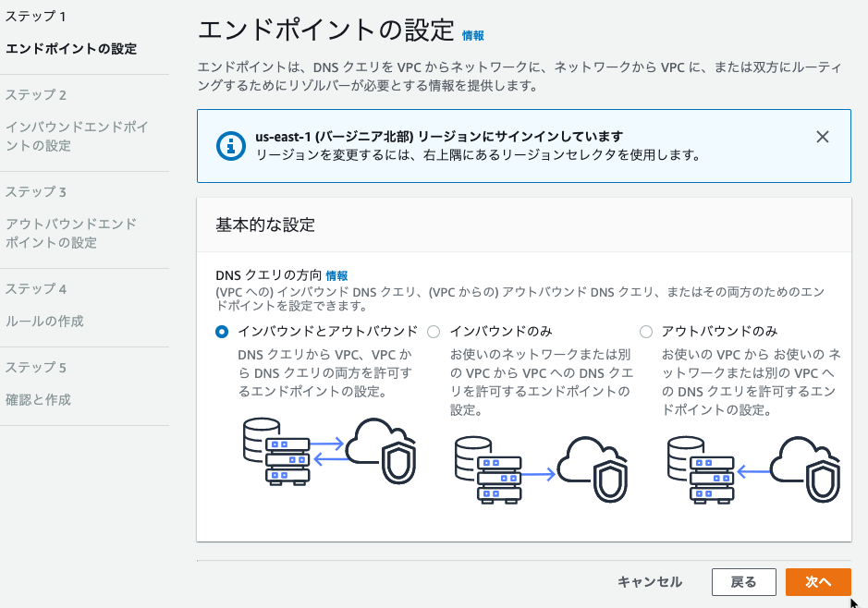The height and width of the screenshot is (608, 868).
Task: Click the blue info circle icon in banner
Action: coord(231,146)
